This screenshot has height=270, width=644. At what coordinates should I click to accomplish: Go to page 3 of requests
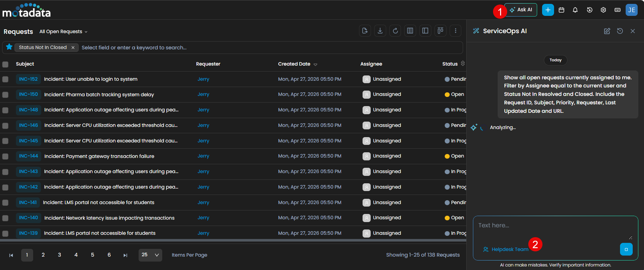click(x=59, y=255)
